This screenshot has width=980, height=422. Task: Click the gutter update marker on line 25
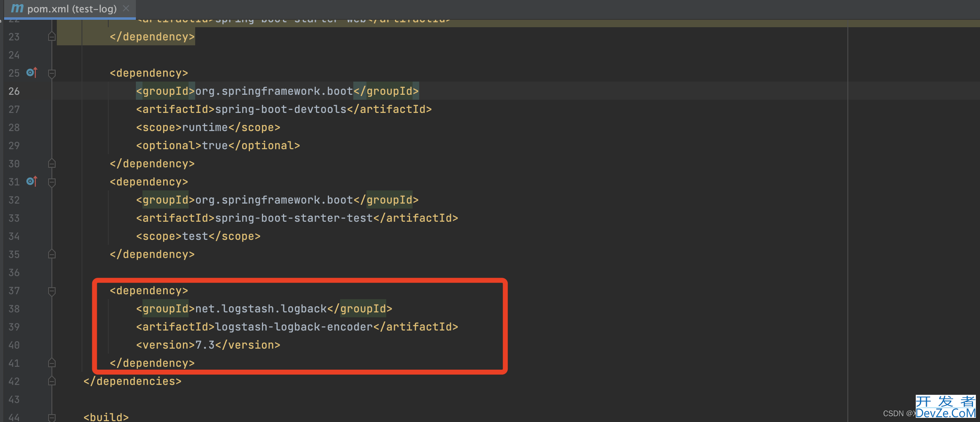(x=32, y=73)
